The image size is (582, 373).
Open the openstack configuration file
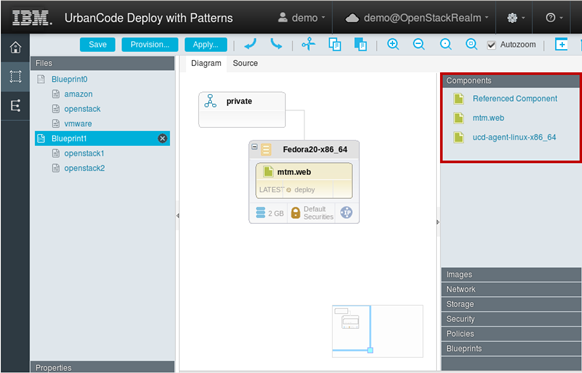click(82, 109)
